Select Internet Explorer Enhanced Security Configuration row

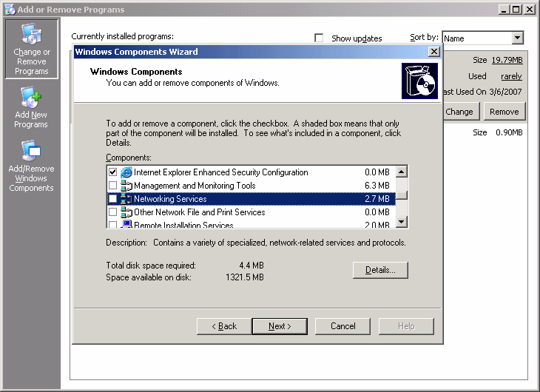[252, 172]
